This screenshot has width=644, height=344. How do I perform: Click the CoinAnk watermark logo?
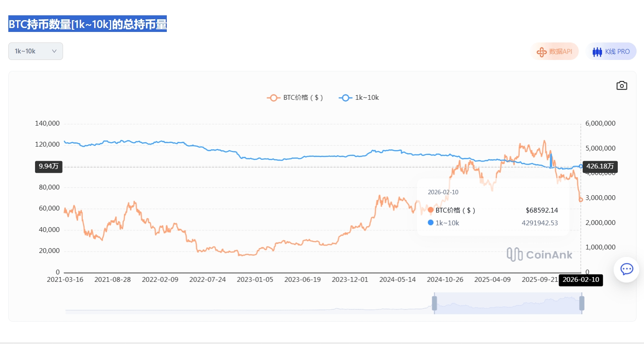pyautogui.click(x=540, y=254)
